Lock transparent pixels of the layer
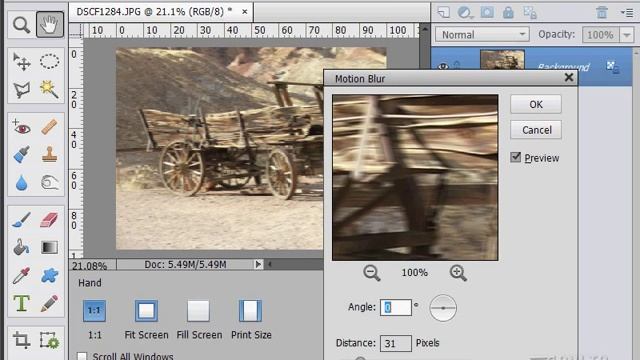 pyautogui.click(x=530, y=13)
